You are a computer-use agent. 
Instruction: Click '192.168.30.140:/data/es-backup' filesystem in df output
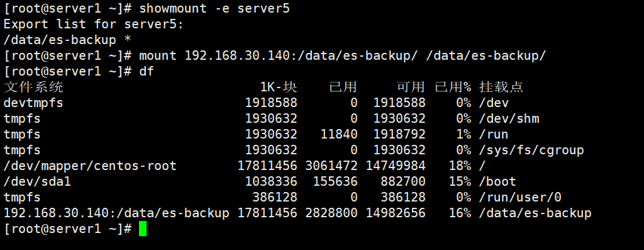(x=116, y=213)
